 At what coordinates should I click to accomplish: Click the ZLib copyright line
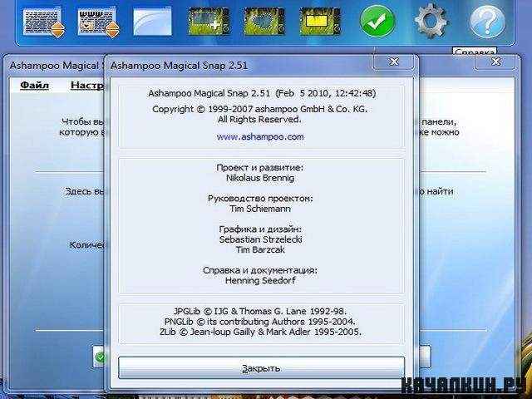pos(260,332)
